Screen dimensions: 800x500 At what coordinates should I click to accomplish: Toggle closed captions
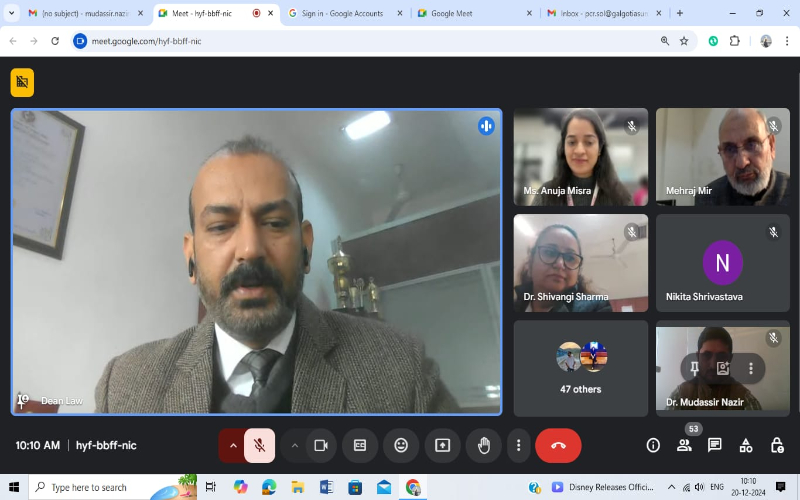pos(360,445)
